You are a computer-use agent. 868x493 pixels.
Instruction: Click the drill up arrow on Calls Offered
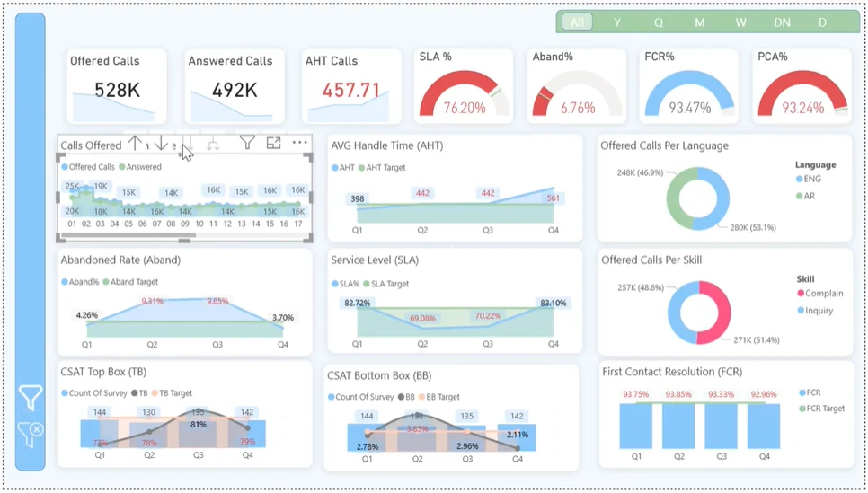(x=135, y=144)
